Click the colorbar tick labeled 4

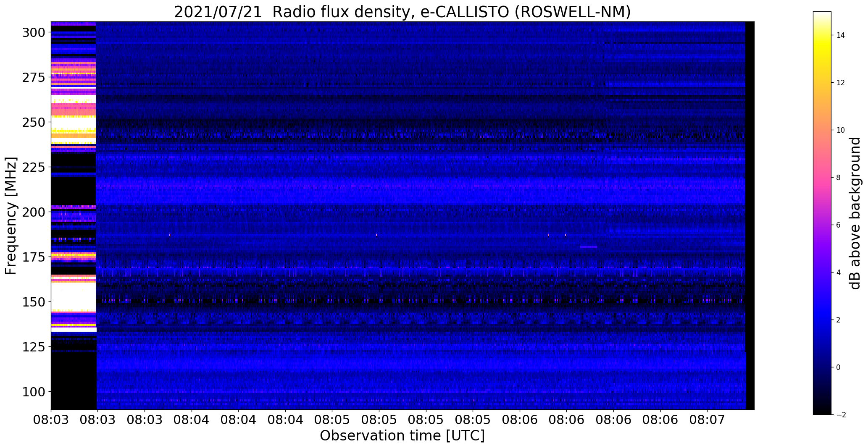[838, 272]
